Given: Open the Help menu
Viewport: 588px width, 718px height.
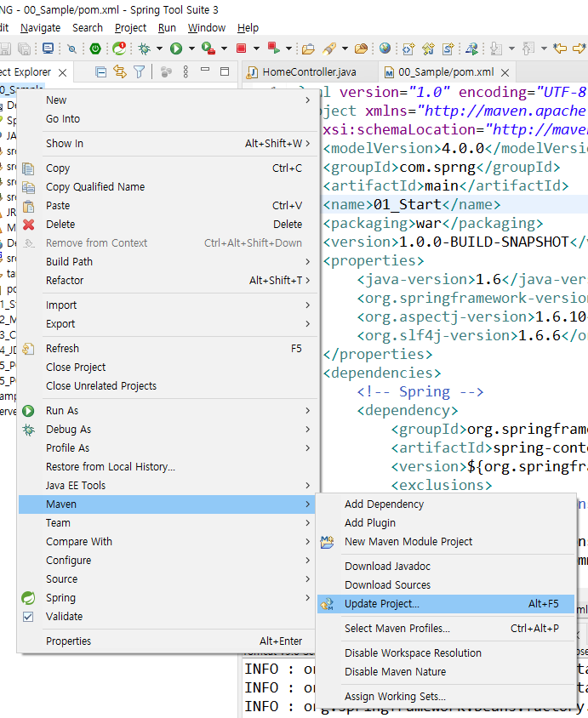Looking at the screenshot, I should (248, 28).
